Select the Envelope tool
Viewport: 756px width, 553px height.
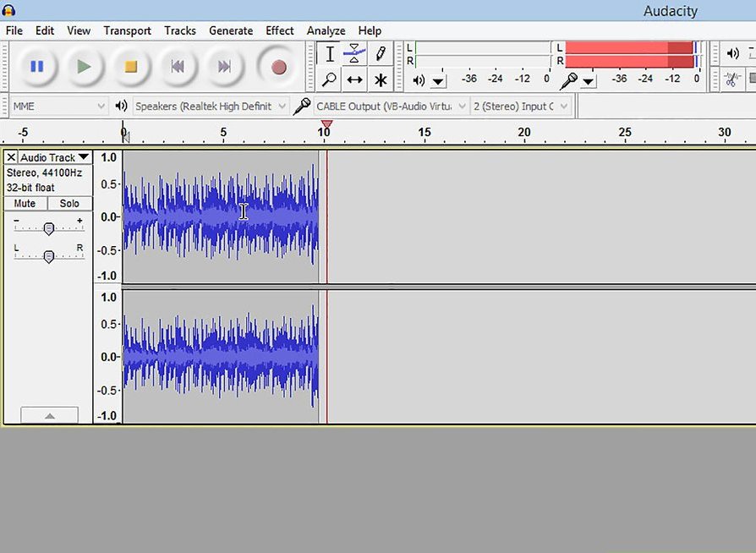tap(354, 53)
